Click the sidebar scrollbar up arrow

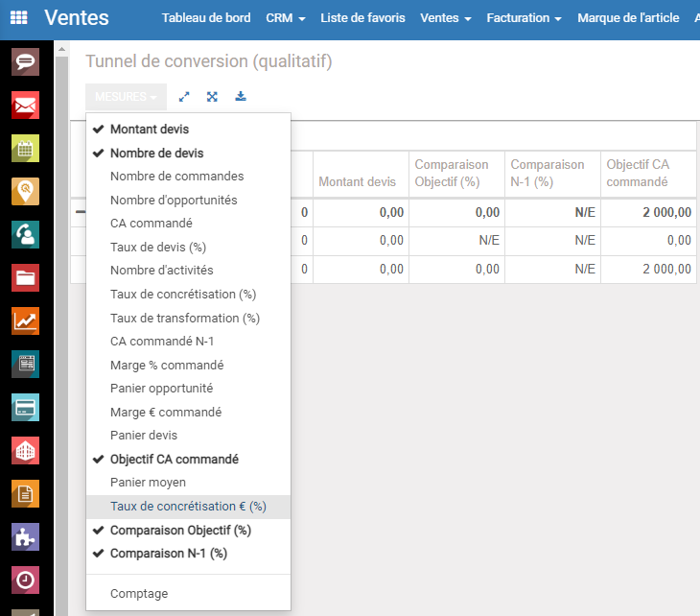click(x=61, y=49)
